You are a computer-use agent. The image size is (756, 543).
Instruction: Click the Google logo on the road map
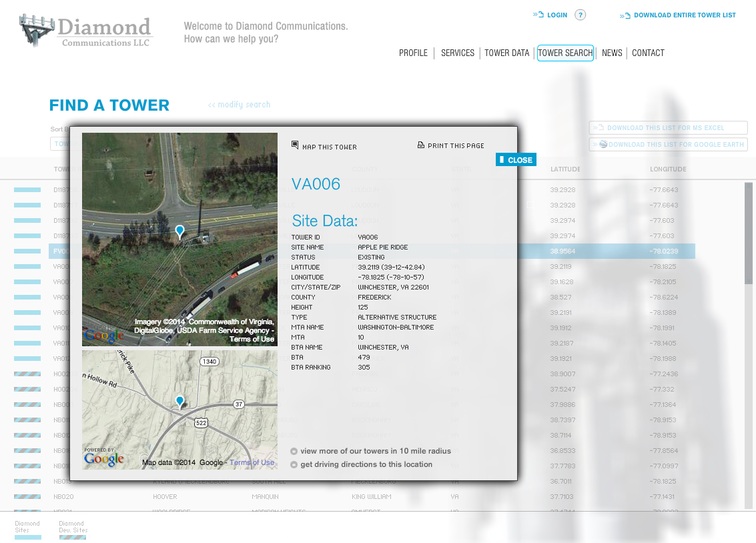tap(103, 458)
